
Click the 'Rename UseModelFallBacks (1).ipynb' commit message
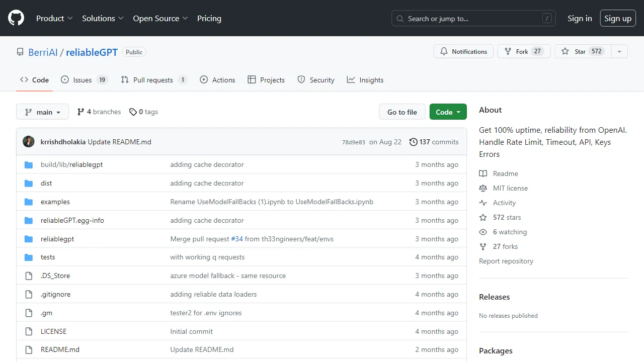pyautogui.click(x=272, y=202)
